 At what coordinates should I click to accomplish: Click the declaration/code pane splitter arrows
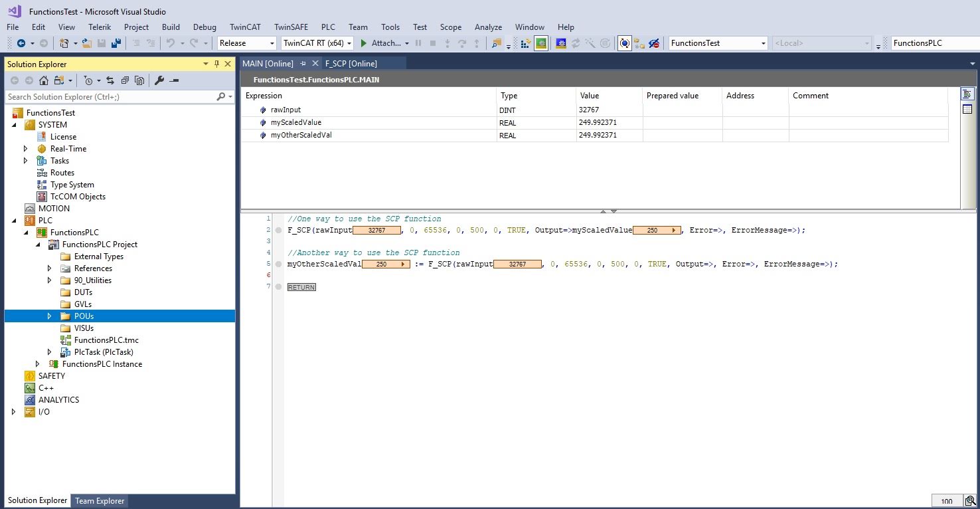click(608, 211)
